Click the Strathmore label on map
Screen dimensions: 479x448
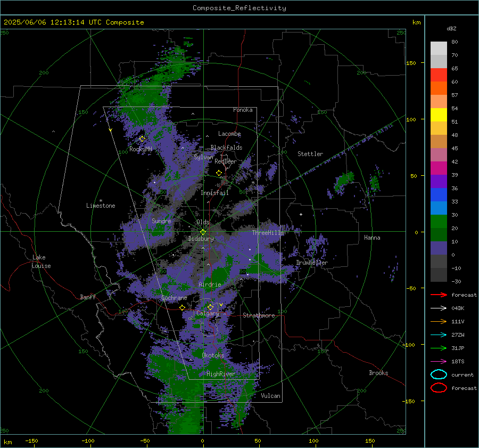[x=259, y=315]
